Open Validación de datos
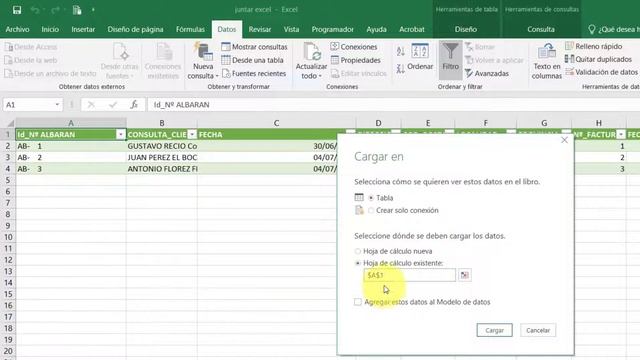This screenshot has width=640, height=360. (x=602, y=72)
